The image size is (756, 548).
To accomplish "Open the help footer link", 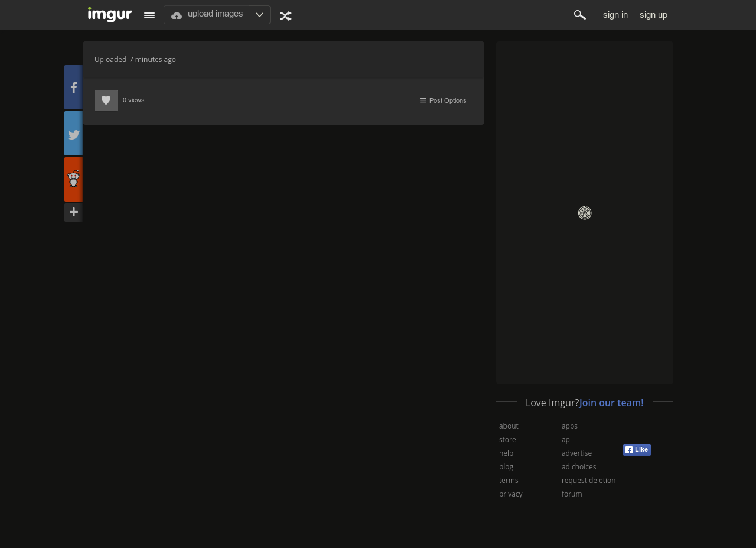I will tap(506, 453).
